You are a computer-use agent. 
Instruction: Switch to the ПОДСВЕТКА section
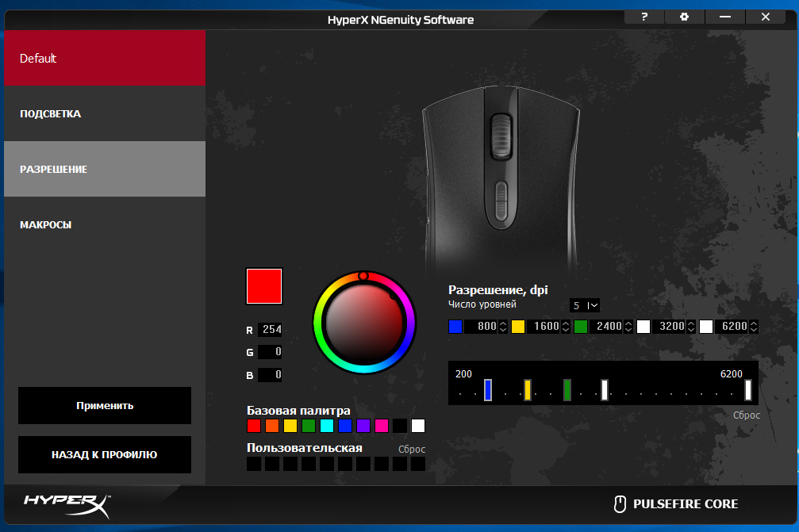click(104, 113)
